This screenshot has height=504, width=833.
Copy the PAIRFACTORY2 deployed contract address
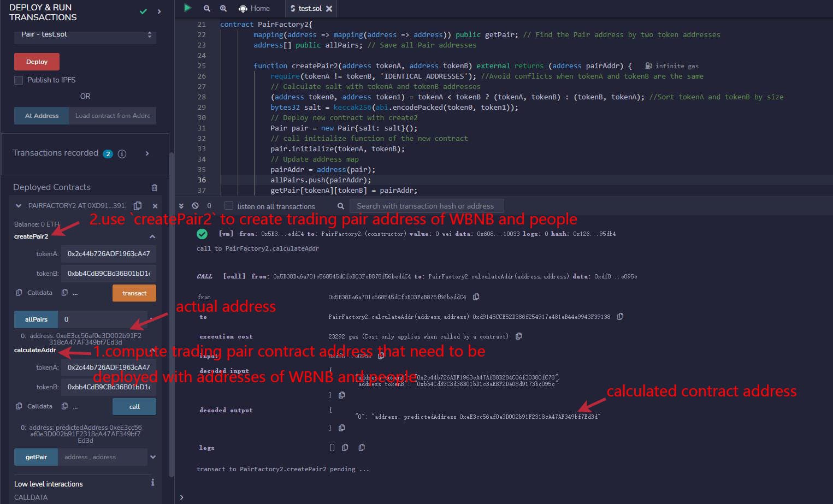(x=137, y=205)
